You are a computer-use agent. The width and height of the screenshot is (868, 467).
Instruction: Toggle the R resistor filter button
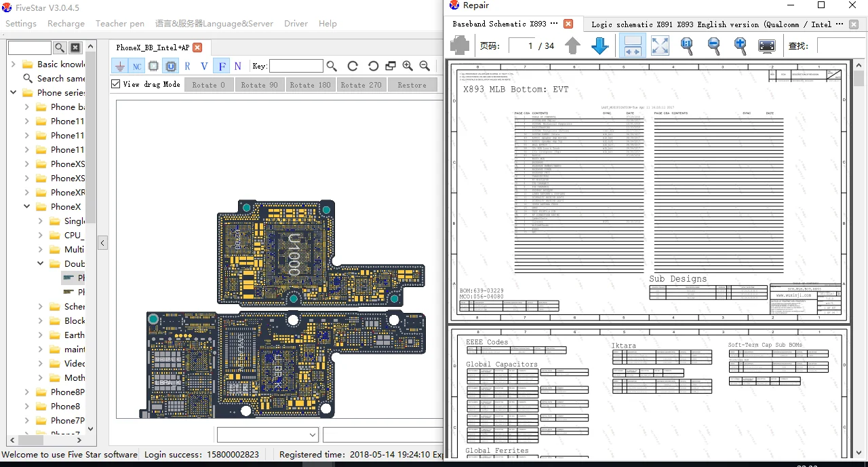tap(187, 66)
